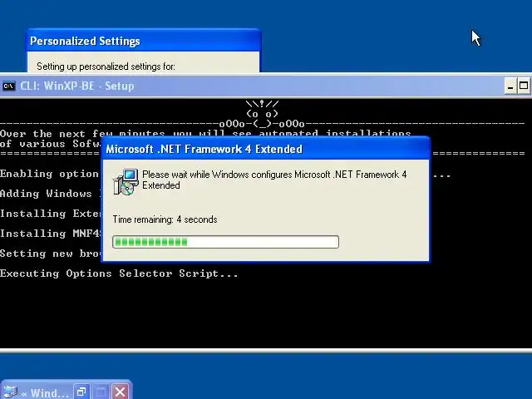Viewport: 532px width, 399px height.
Task: Click the Personalized Settings title bar
Action: pyautogui.click(x=143, y=41)
